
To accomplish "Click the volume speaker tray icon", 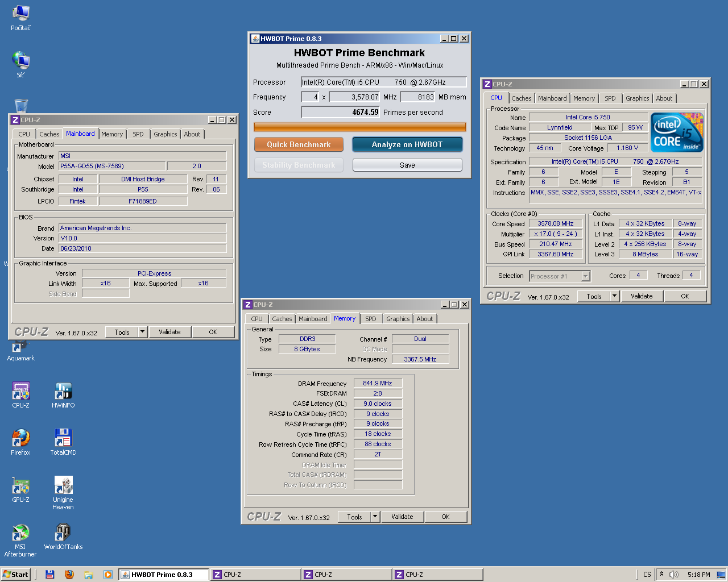I will pyautogui.click(x=674, y=575).
